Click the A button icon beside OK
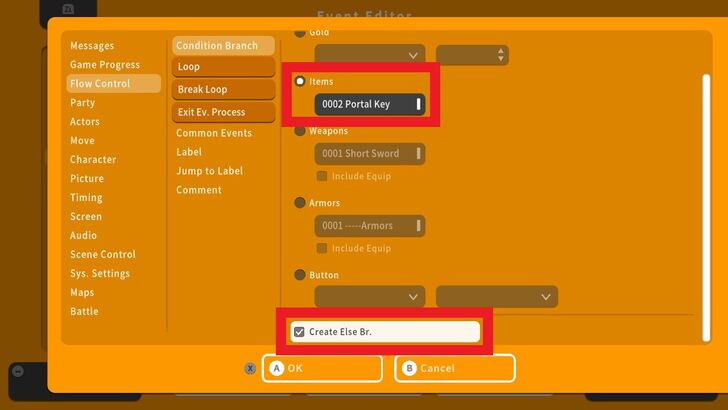728x410 pixels. (276, 368)
